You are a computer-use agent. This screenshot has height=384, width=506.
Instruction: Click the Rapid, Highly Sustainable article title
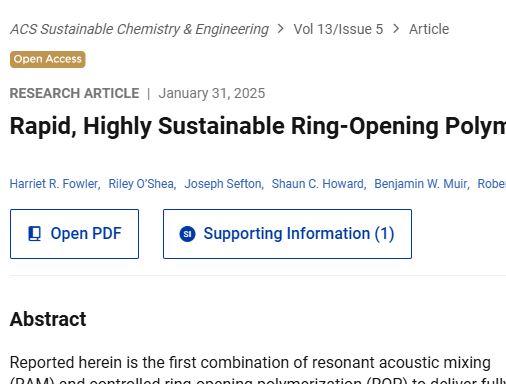pos(258,127)
